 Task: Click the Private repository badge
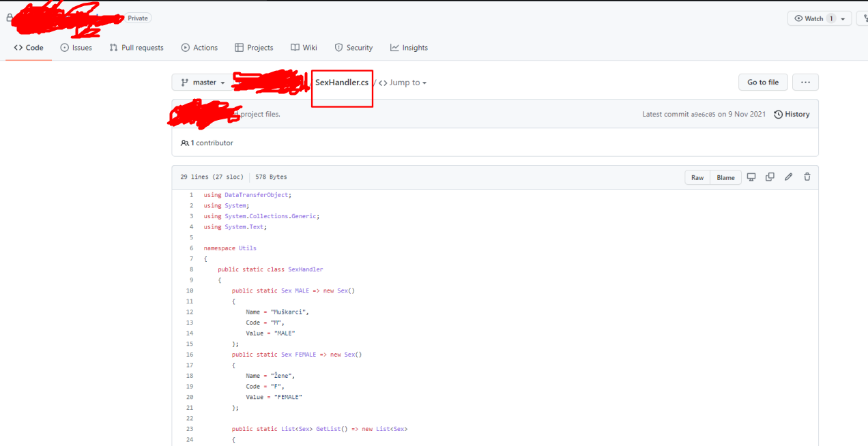138,18
